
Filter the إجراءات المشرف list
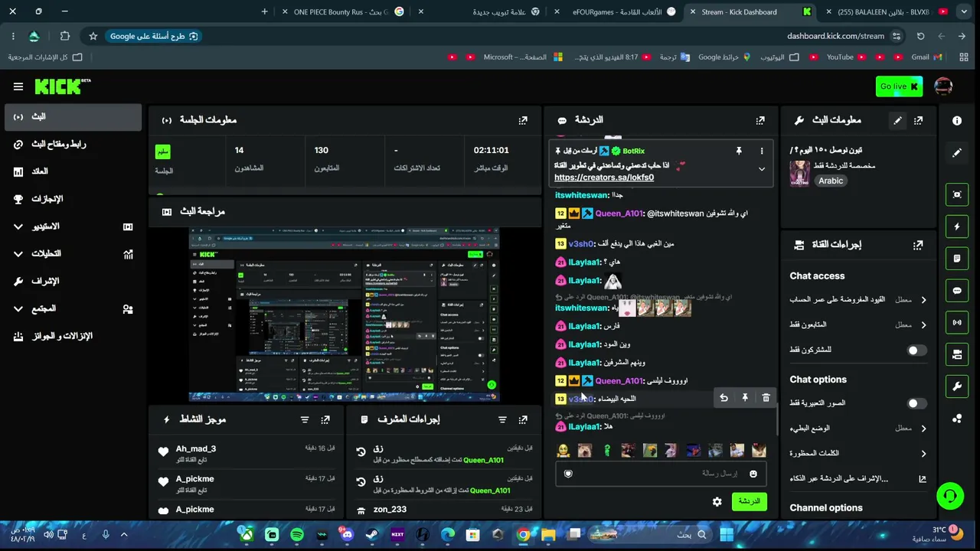[x=502, y=419]
